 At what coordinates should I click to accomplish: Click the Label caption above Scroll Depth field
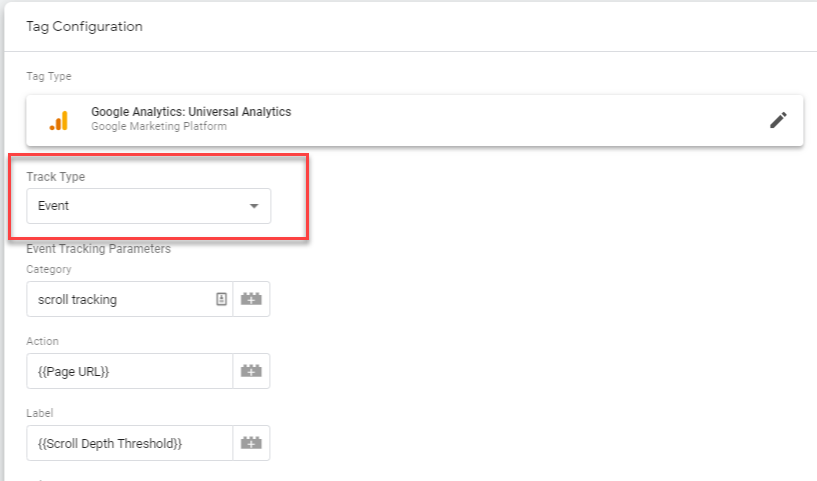tap(41, 412)
